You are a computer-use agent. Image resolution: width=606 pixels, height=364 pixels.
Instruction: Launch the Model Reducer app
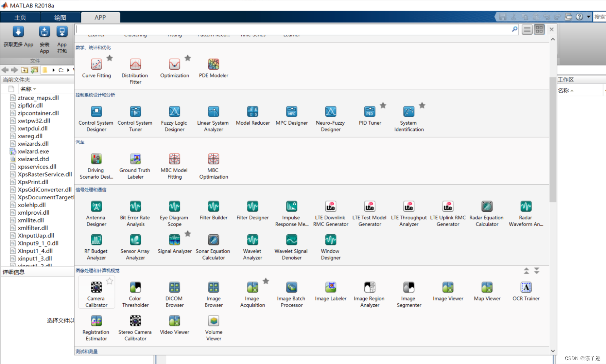click(252, 115)
